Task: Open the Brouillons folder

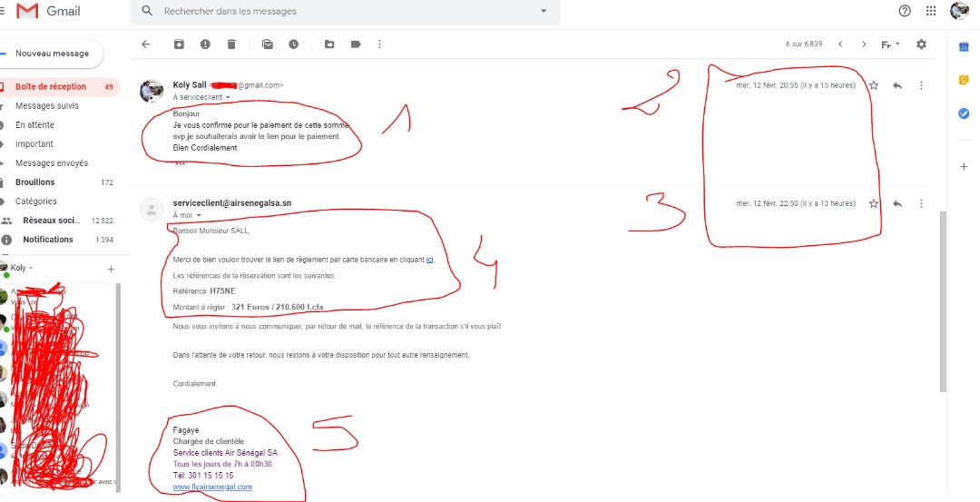Action: (35, 182)
